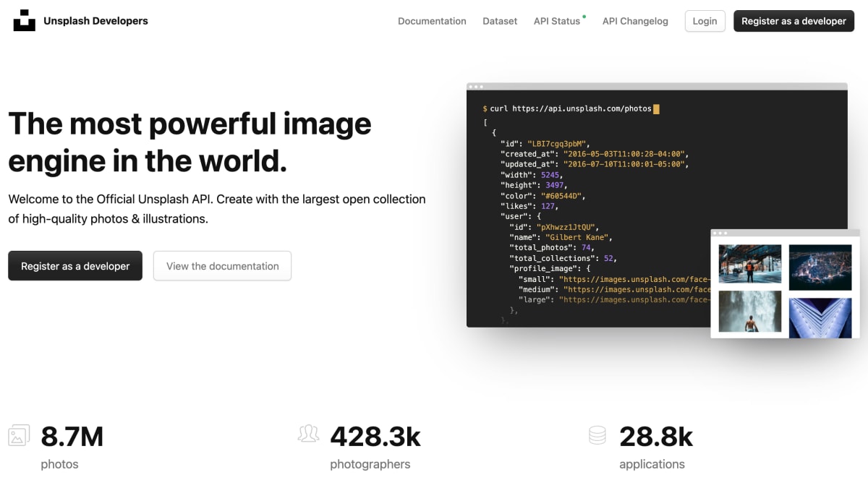
Task: Click the applications stack icon
Action: pyautogui.click(x=597, y=435)
